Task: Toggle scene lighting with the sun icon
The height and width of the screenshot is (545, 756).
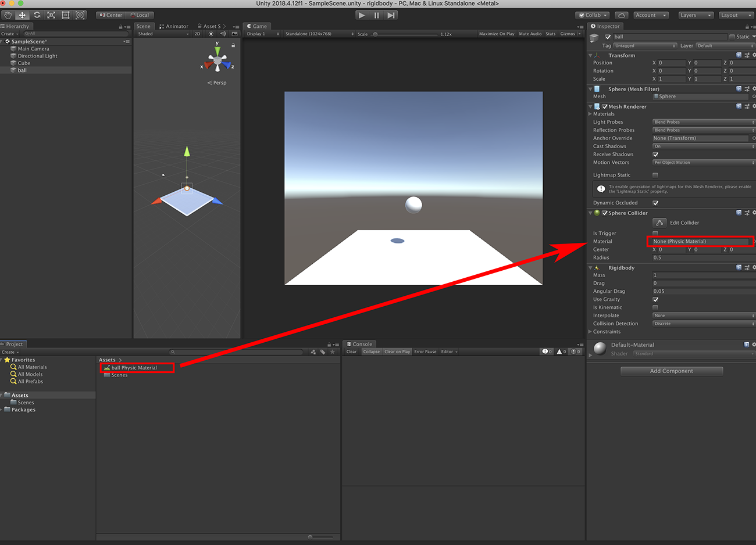Action: (x=211, y=34)
